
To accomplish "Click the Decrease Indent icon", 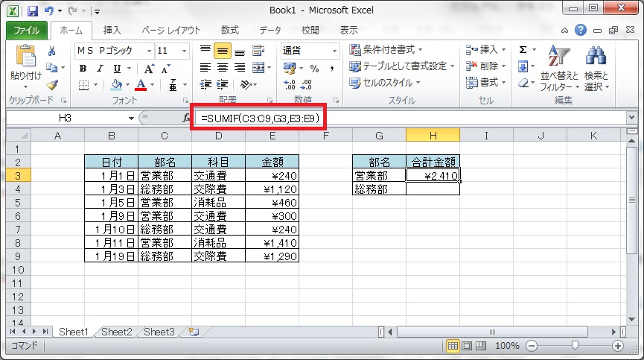I will pos(205,85).
